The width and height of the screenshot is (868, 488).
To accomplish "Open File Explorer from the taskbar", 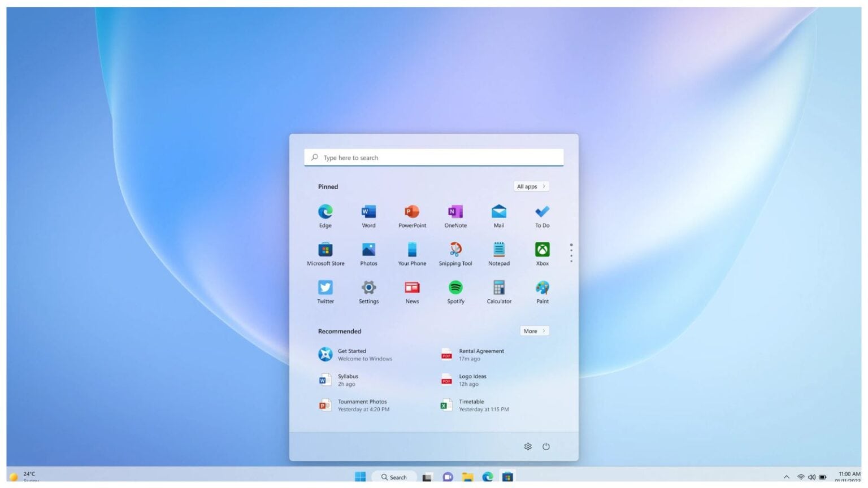I will point(467,477).
